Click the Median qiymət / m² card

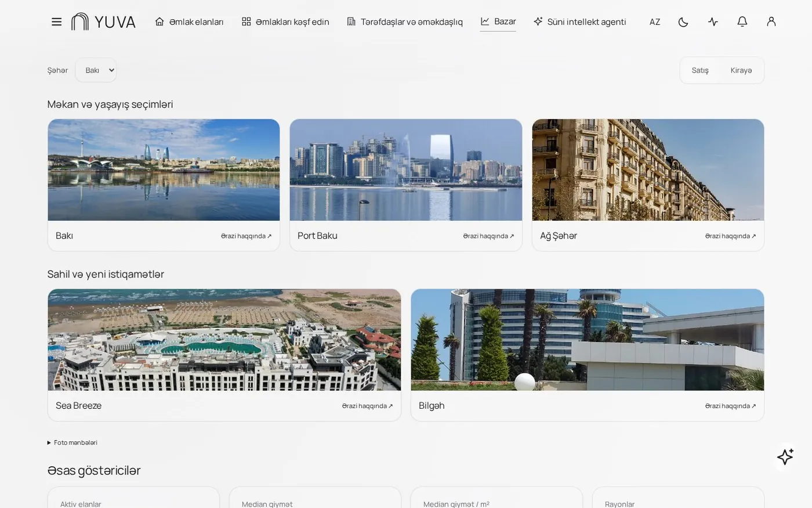(496, 498)
